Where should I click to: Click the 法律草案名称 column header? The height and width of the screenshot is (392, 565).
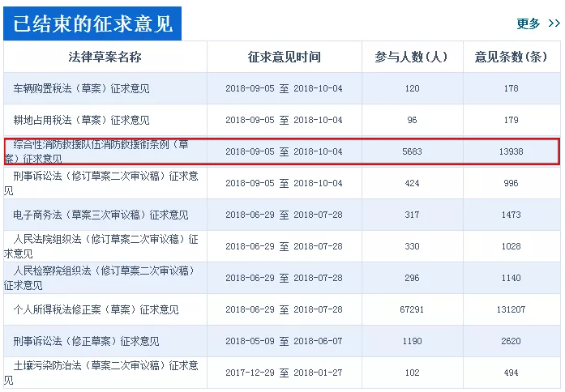click(105, 57)
